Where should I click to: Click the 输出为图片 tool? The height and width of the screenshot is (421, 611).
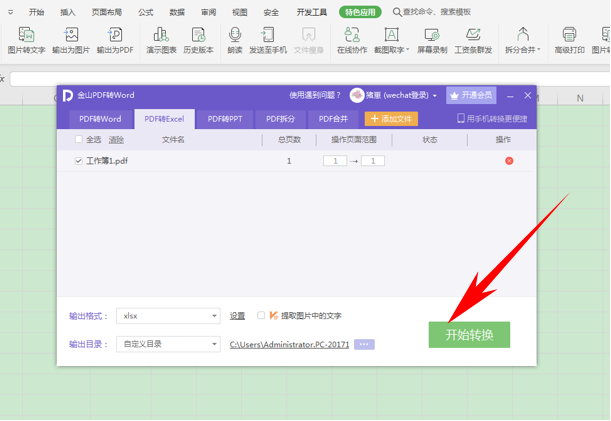point(71,40)
